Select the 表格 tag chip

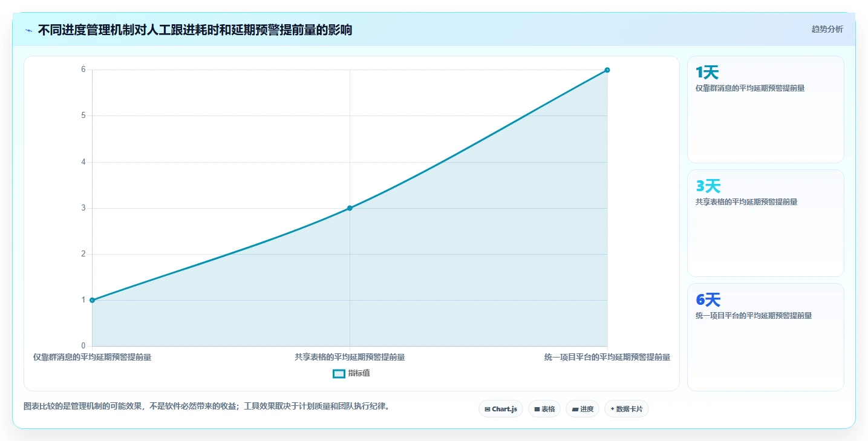(544, 409)
